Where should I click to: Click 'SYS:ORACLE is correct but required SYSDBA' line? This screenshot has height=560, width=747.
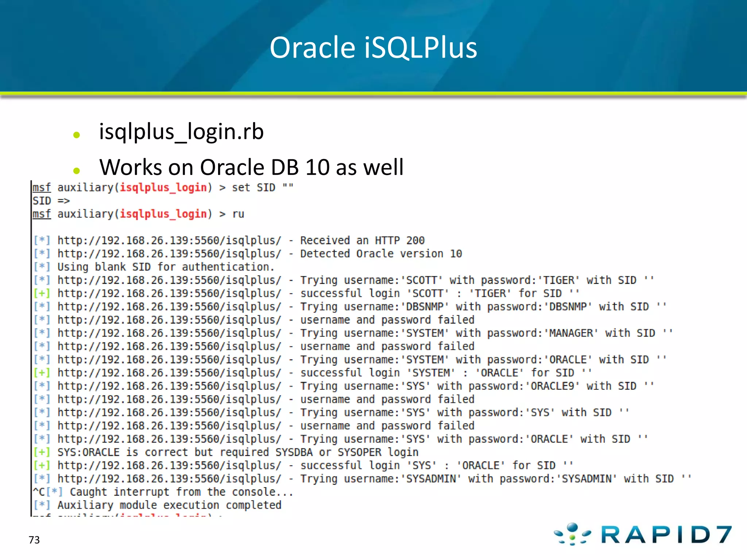coord(226,452)
